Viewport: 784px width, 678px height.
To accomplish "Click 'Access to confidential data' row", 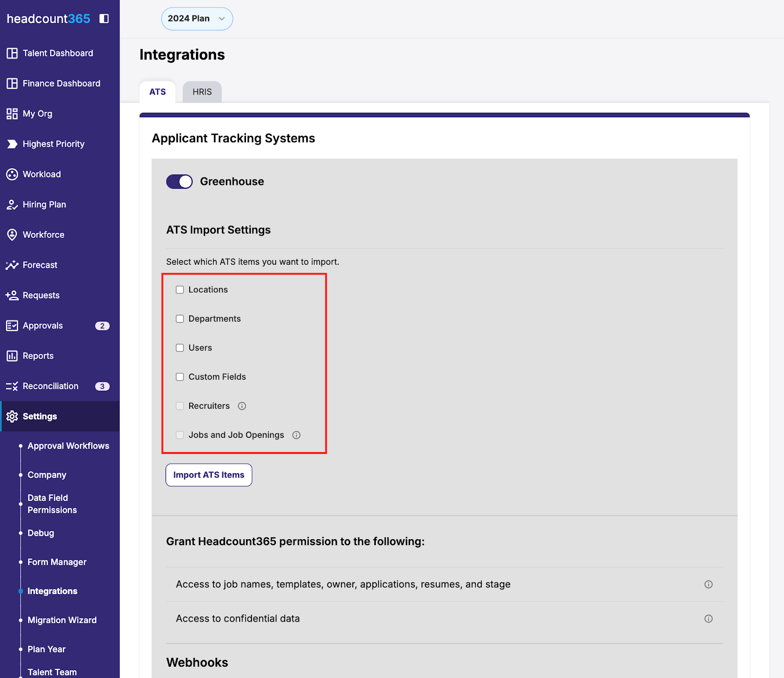I will (444, 619).
